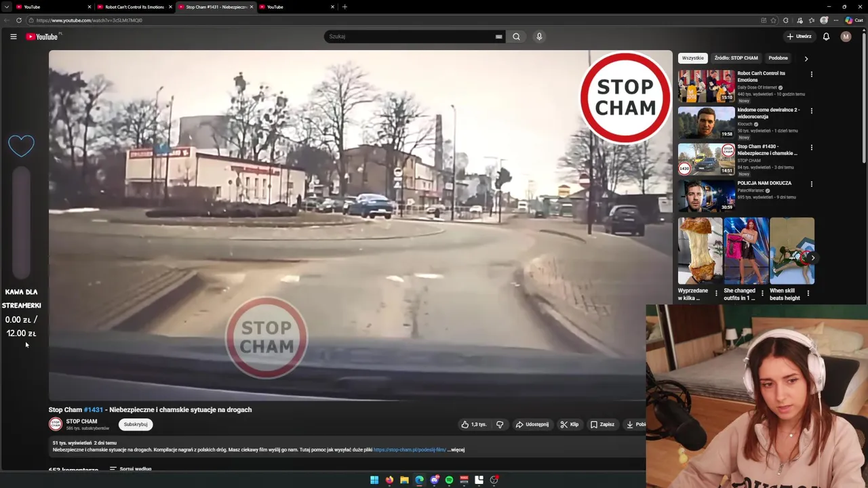Screen dimensions: 868x488
Task: Dislike the video with thumbs down
Action: click(x=500, y=424)
